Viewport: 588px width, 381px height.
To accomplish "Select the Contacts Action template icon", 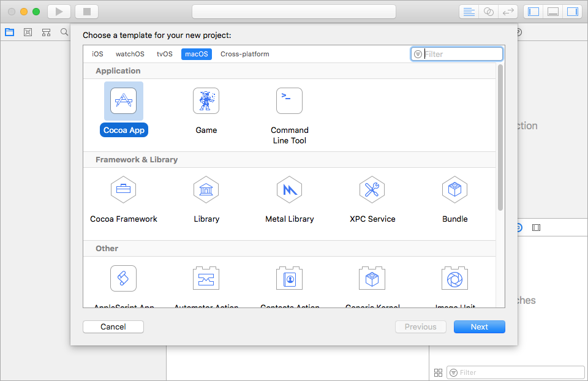I will pyautogui.click(x=289, y=278).
